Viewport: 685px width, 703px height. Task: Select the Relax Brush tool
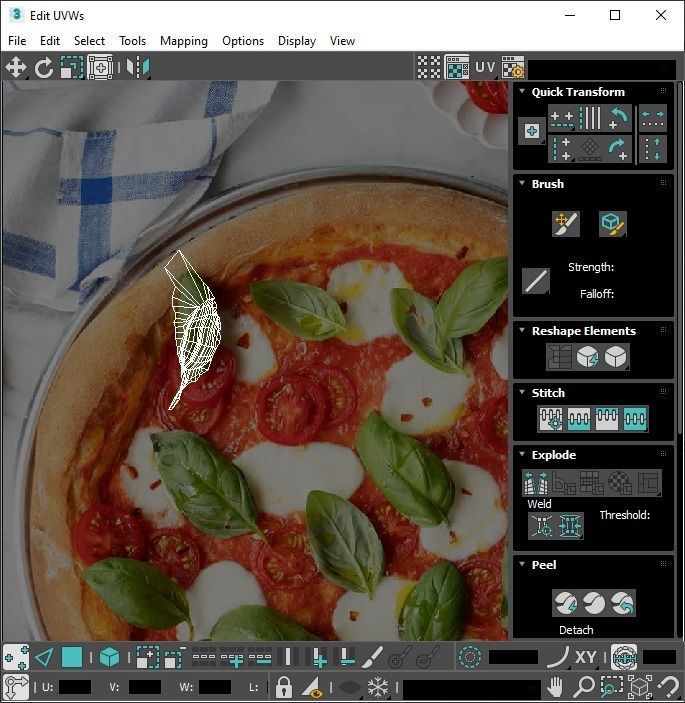(613, 224)
